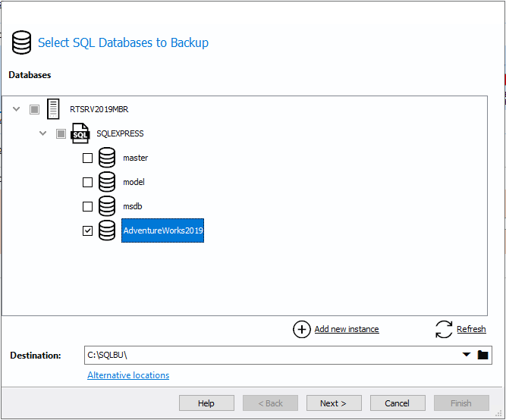Click the SQLEXPRESS SQL instance icon

tap(80, 133)
